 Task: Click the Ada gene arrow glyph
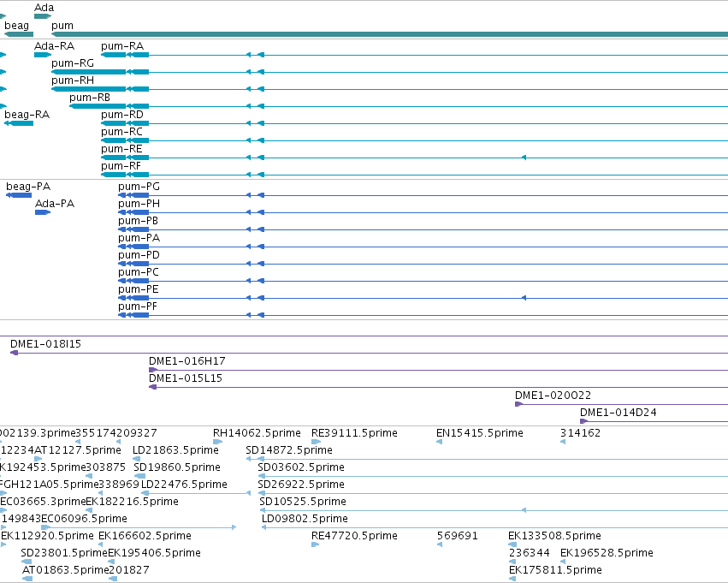[43, 16]
